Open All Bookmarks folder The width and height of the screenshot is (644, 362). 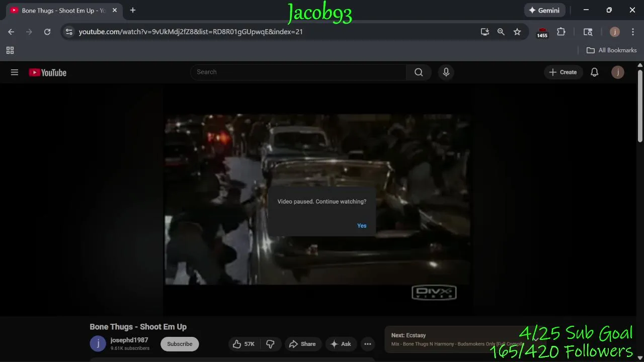coord(612,50)
